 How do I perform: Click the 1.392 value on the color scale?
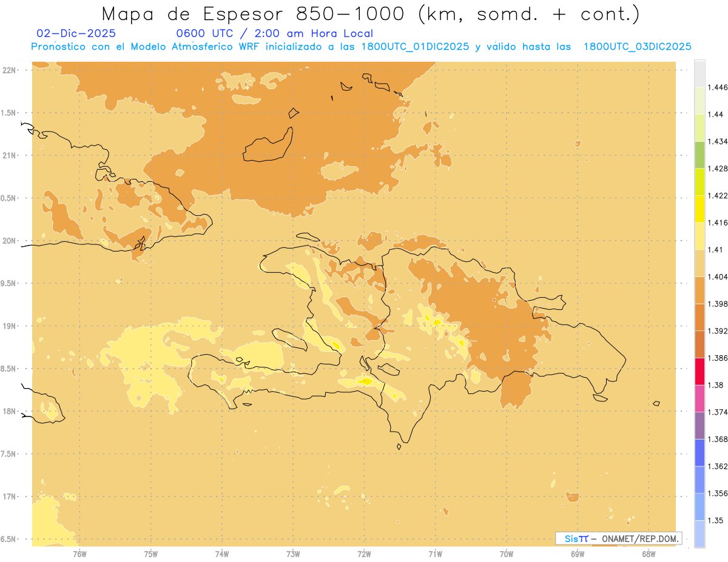(718, 331)
